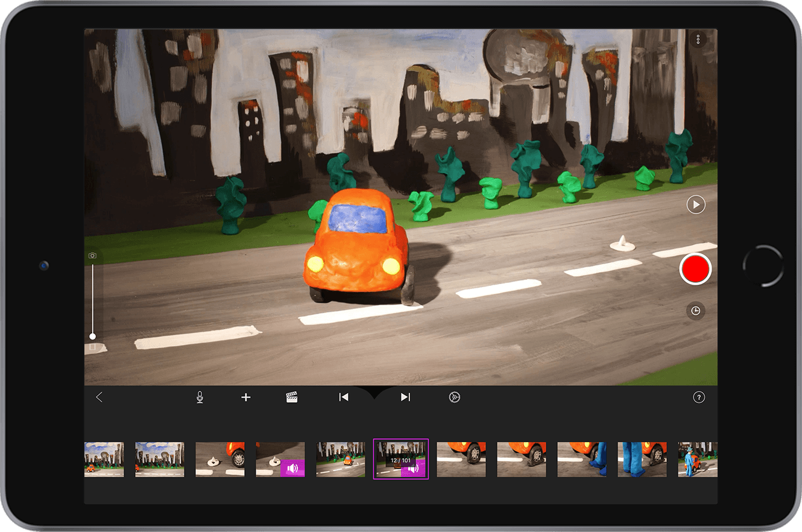802x532 pixels.
Task: Select the frame just before the highlighted one
Action: (x=341, y=460)
